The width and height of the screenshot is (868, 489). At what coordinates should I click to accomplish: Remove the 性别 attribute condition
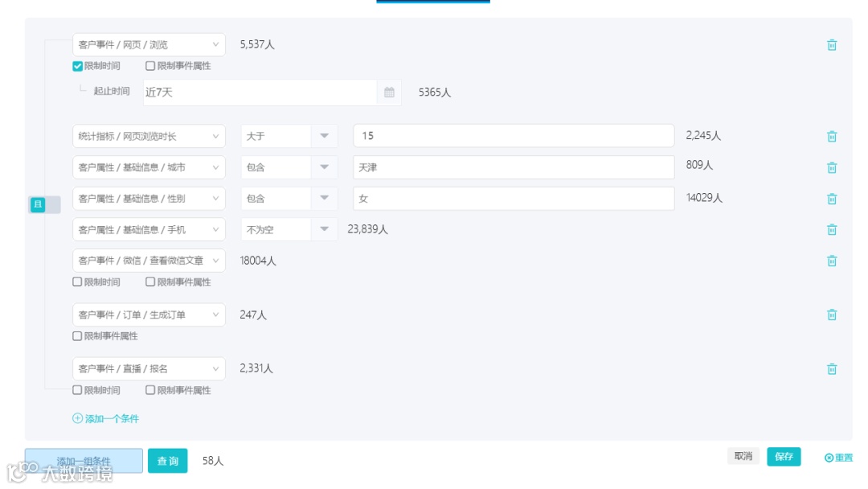[832, 199]
